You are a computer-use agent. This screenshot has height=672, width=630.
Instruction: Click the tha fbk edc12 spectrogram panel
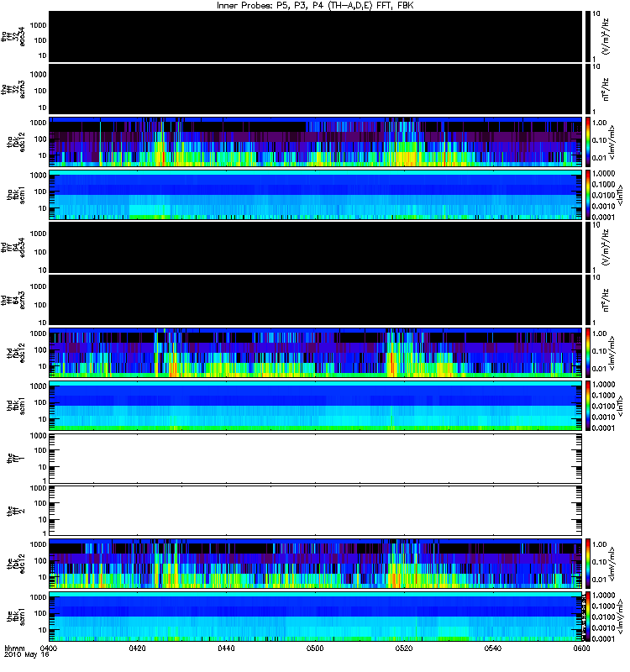(315, 142)
